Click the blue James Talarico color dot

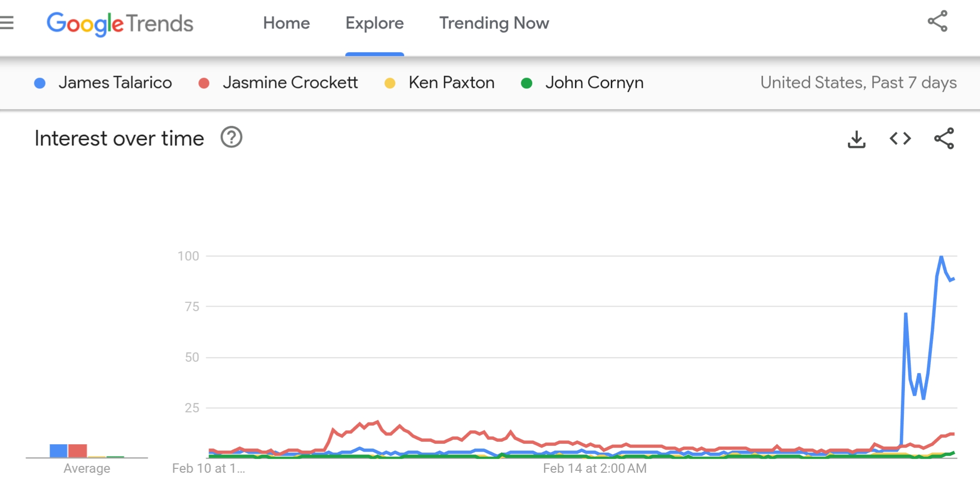[x=40, y=84]
